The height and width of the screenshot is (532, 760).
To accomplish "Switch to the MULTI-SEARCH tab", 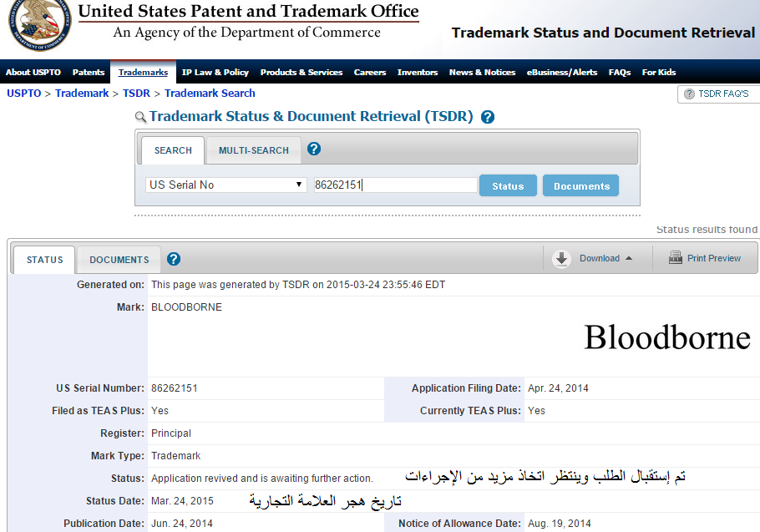I will pyautogui.click(x=254, y=150).
